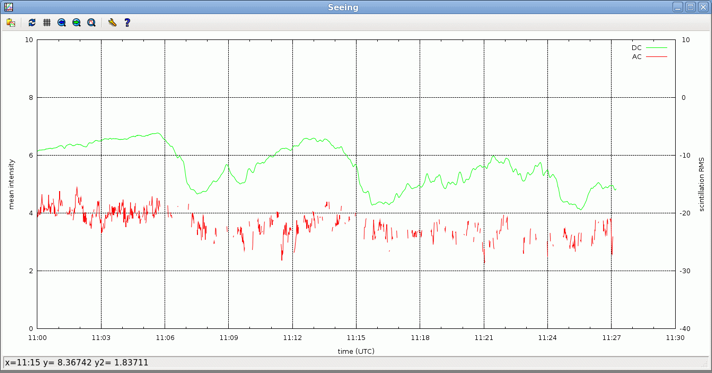This screenshot has width=712, height=373.
Task: Autoscale the plot with magnifier icon
Action: tap(91, 22)
